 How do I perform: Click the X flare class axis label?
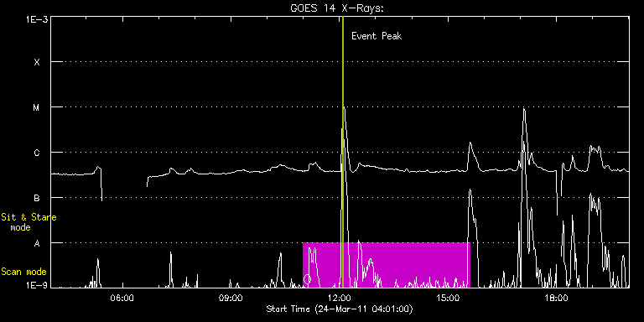pos(37,62)
